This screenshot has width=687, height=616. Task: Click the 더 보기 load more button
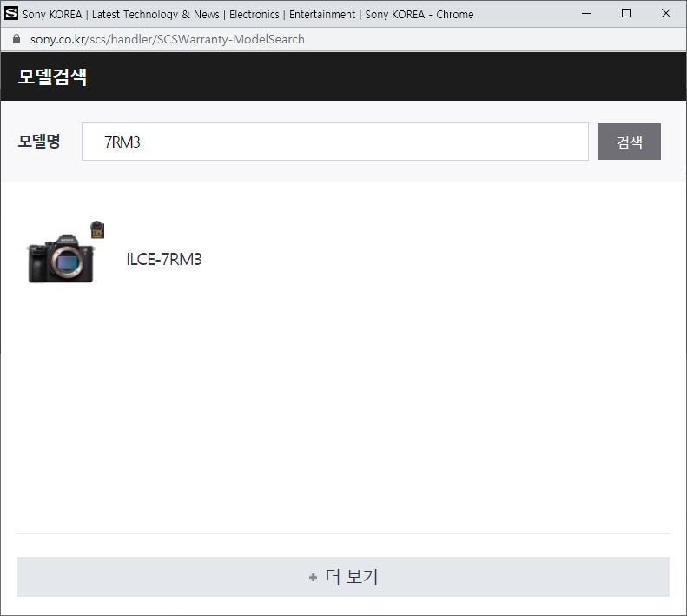click(343, 577)
